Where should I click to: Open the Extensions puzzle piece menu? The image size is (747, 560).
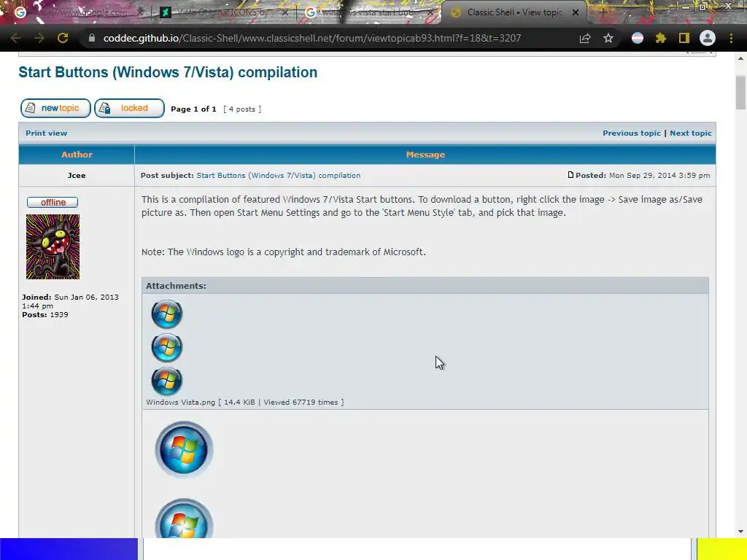coord(660,38)
